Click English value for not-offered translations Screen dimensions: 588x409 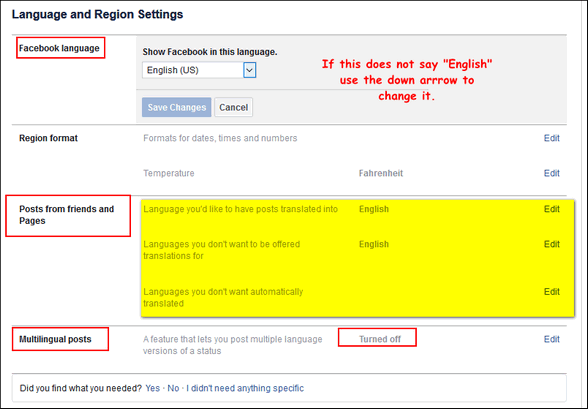(x=374, y=244)
